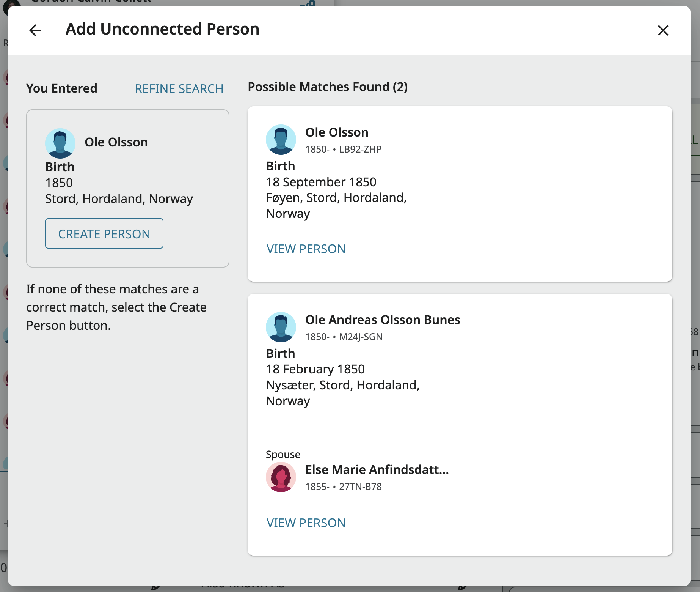View person Ole Andreas Olsson Bunes
Screen dimensions: 700x592
tap(306, 523)
